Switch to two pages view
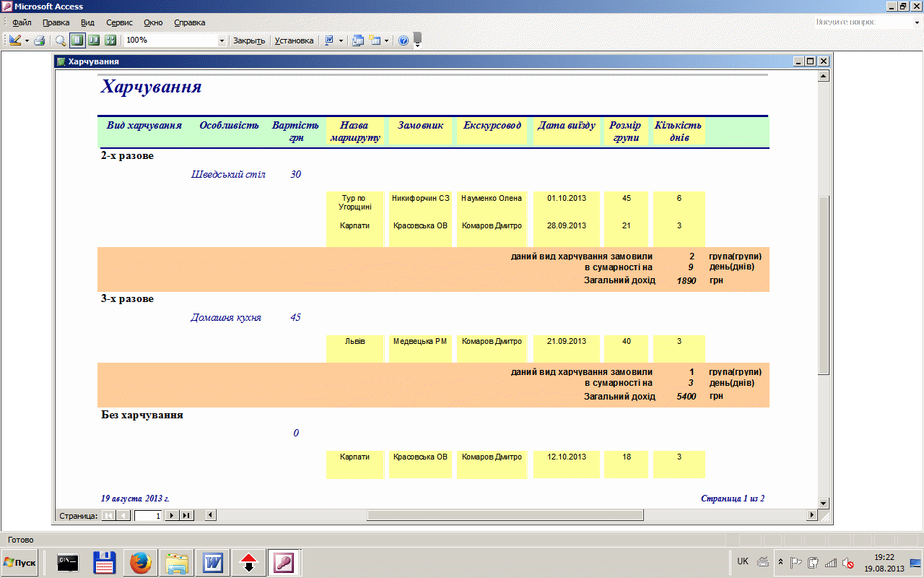924x578 pixels. coord(93,40)
